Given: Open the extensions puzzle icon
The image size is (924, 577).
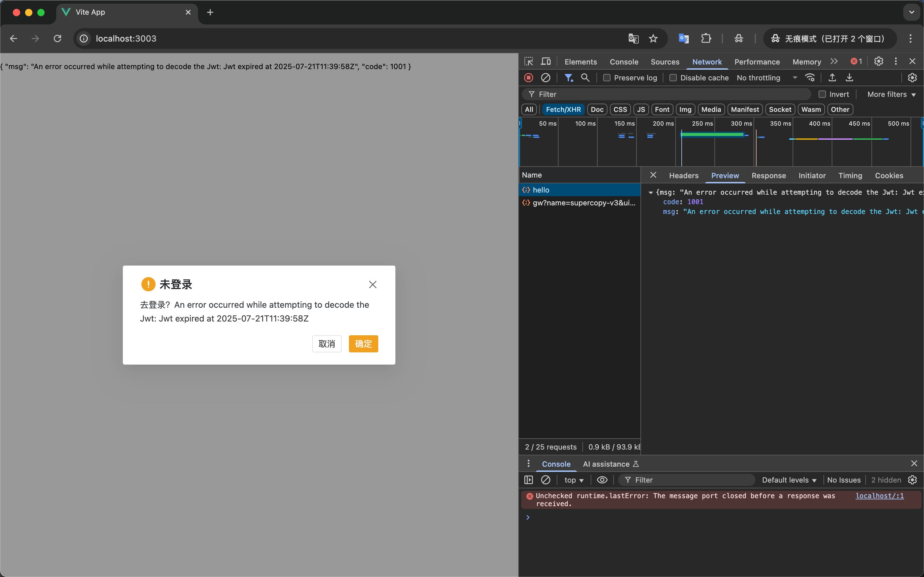Looking at the screenshot, I should point(706,39).
